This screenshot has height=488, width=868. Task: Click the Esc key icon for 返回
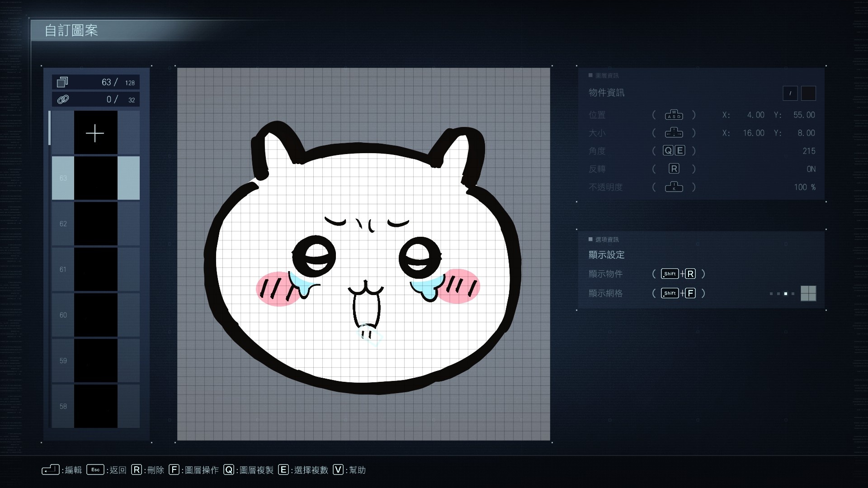point(95,470)
